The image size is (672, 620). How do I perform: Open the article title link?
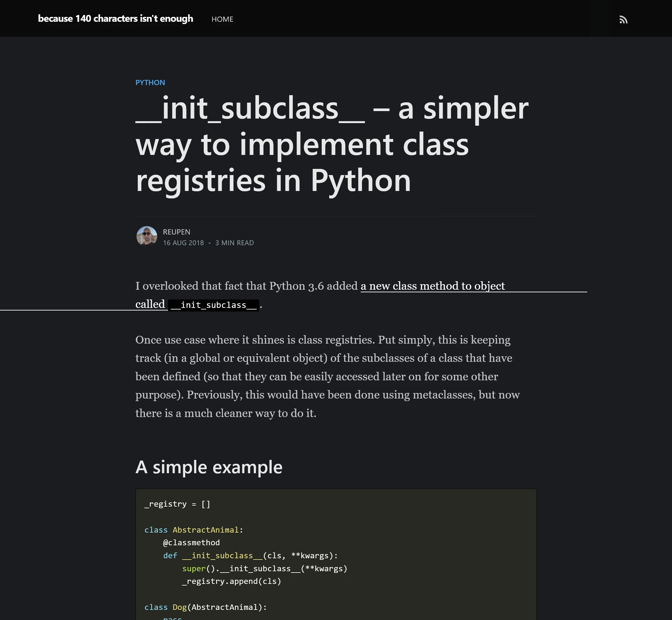[x=332, y=144]
